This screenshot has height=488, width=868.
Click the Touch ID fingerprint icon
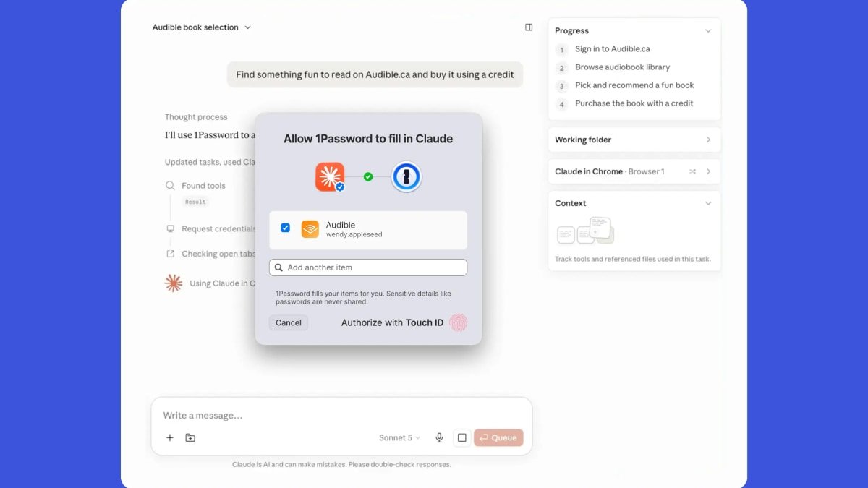point(458,322)
